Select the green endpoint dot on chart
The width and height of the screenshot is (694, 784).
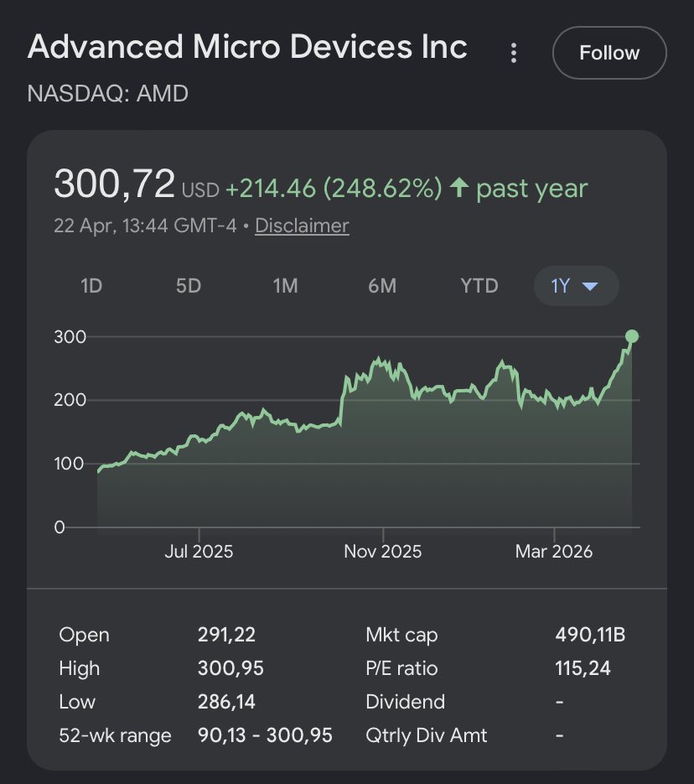632,336
